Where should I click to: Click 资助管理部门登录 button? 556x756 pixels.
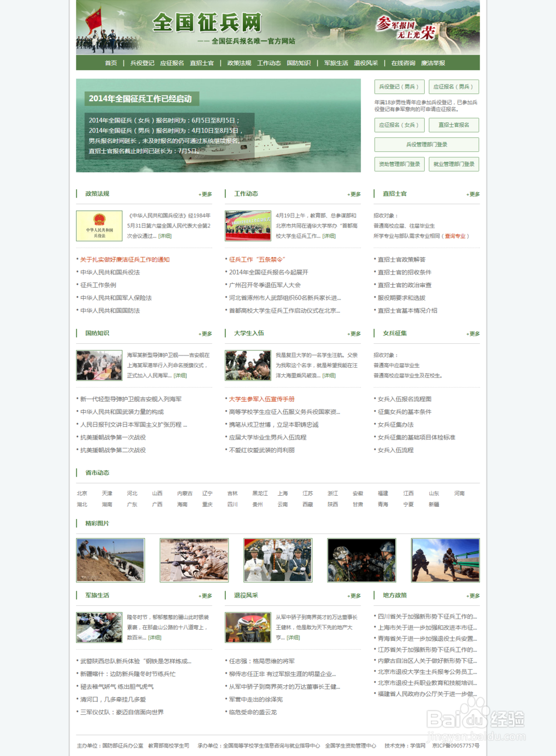click(400, 164)
